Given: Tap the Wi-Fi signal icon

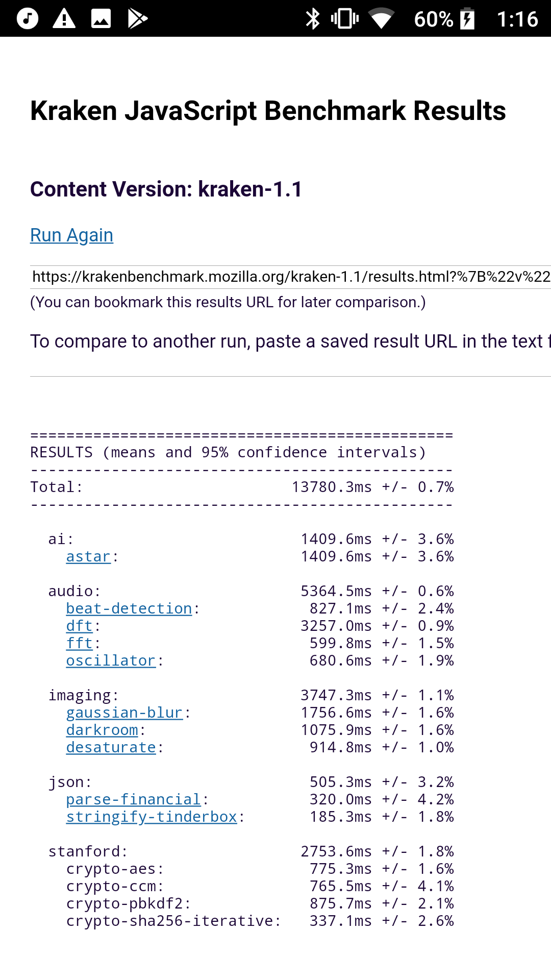Looking at the screenshot, I should 381,19.
